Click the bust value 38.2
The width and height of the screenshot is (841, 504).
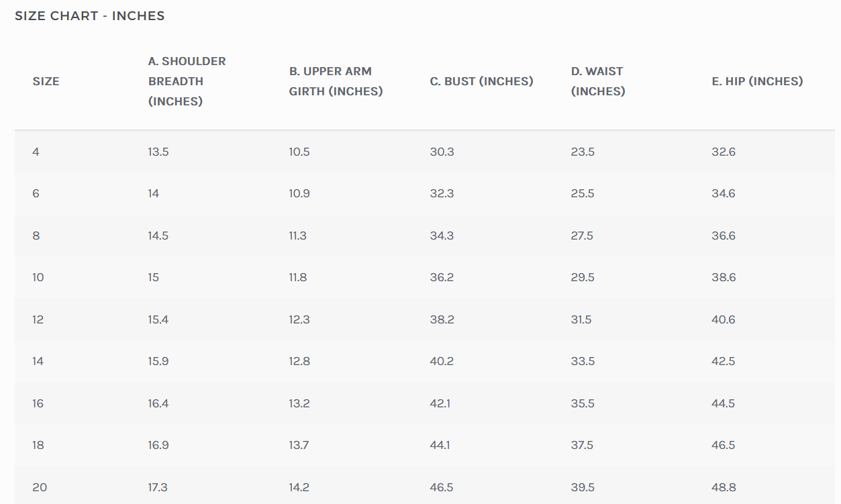[442, 319]
